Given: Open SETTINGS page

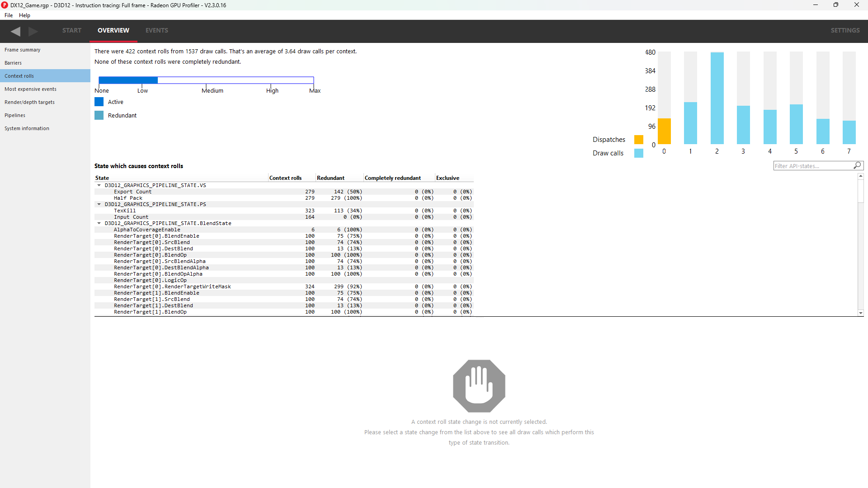Looking at the screenshot, I should point(844,30).
